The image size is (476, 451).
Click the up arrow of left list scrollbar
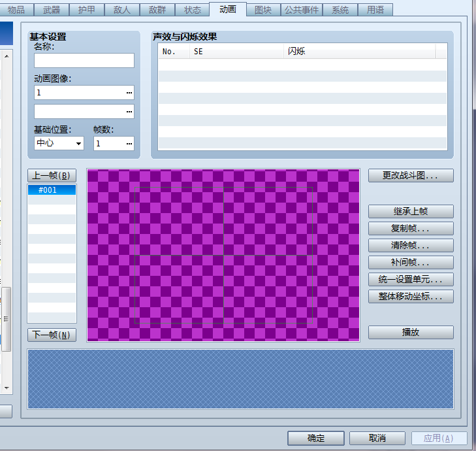pos(7,56)
